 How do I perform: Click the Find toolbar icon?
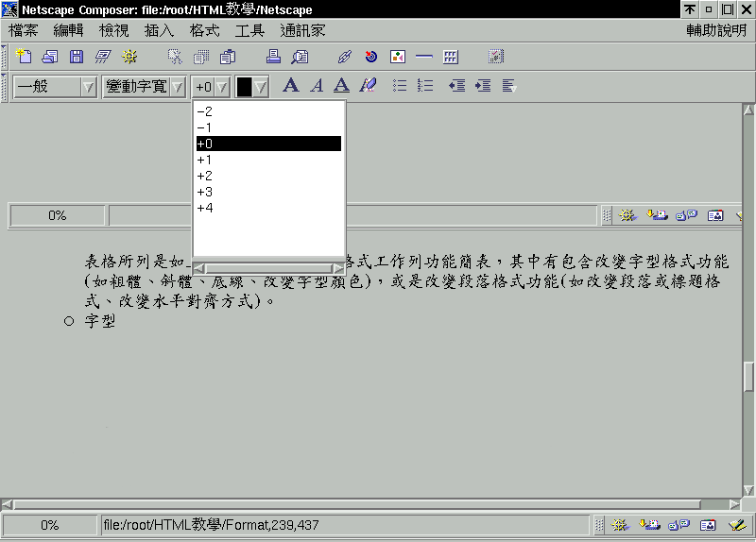pyautogui.click(x=300, y=57)
